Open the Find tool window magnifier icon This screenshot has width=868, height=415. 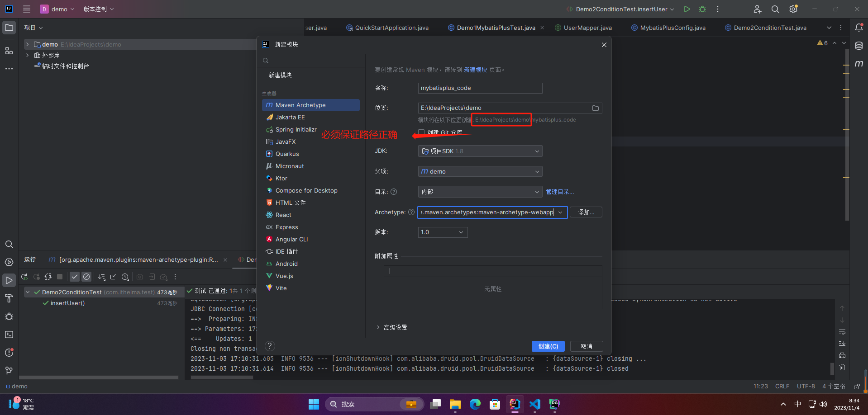click(9, 244)
